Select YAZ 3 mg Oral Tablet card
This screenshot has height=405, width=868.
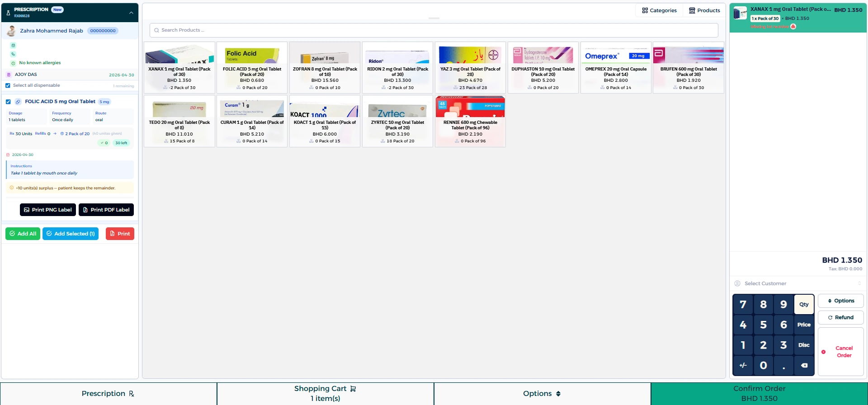coord(471,68)
